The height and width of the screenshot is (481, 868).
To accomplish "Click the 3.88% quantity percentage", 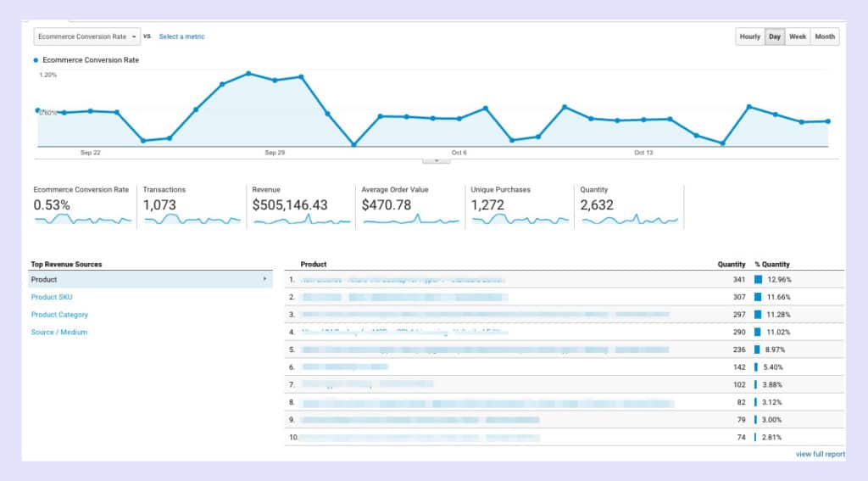I will tap(771, 384).
